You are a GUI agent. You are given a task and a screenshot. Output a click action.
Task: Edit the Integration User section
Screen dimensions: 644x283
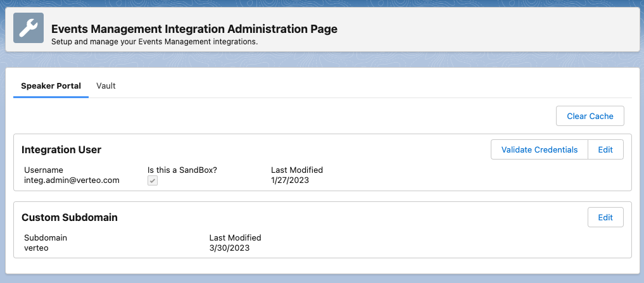tap(605, 149)
